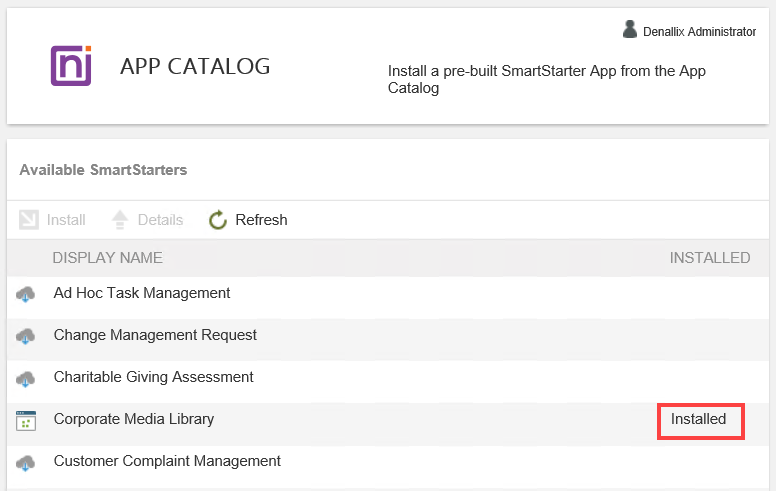Open the Denallix Administrator user menu

(698, 32)
